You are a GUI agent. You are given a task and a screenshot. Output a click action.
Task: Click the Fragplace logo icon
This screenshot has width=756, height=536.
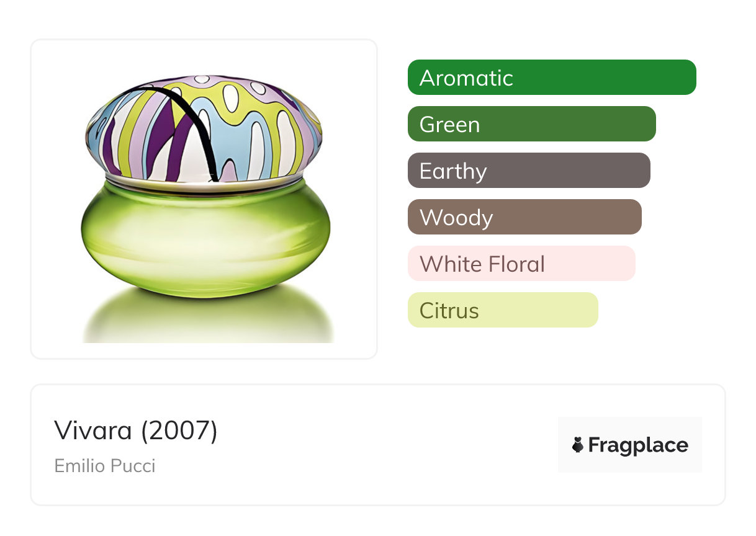[x=578, y=445]
